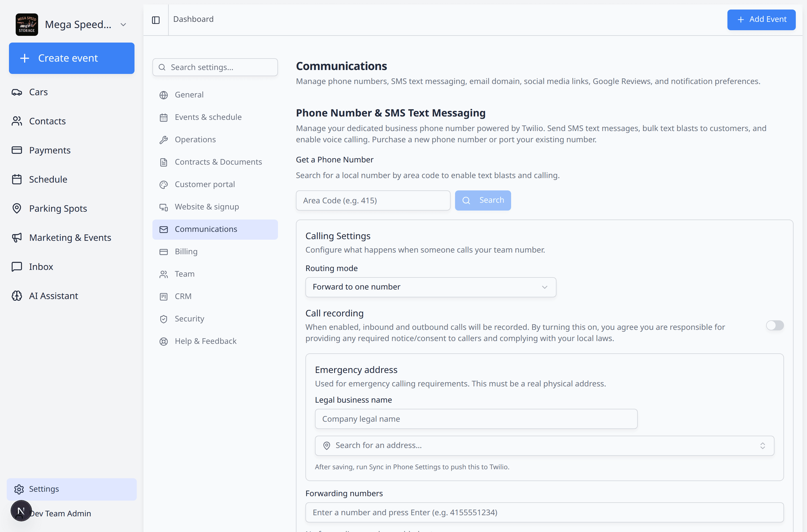
Task: Open Payments from the sidebar
Action: click(72, 150)
